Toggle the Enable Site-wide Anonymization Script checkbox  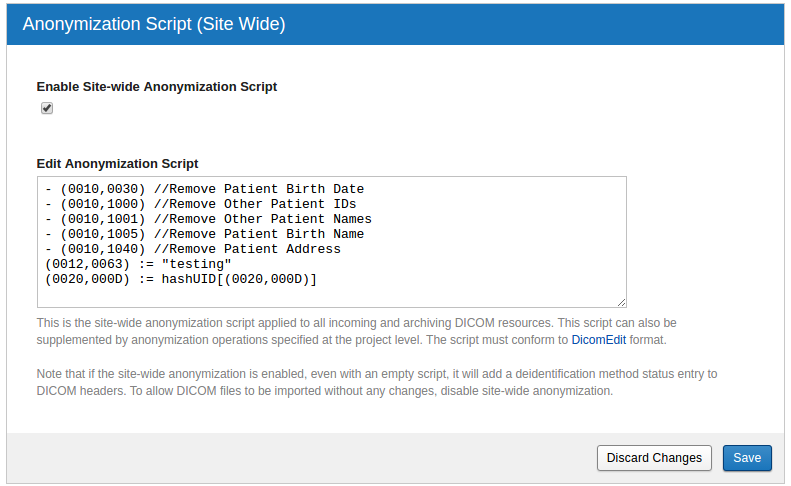click(46, 108)
